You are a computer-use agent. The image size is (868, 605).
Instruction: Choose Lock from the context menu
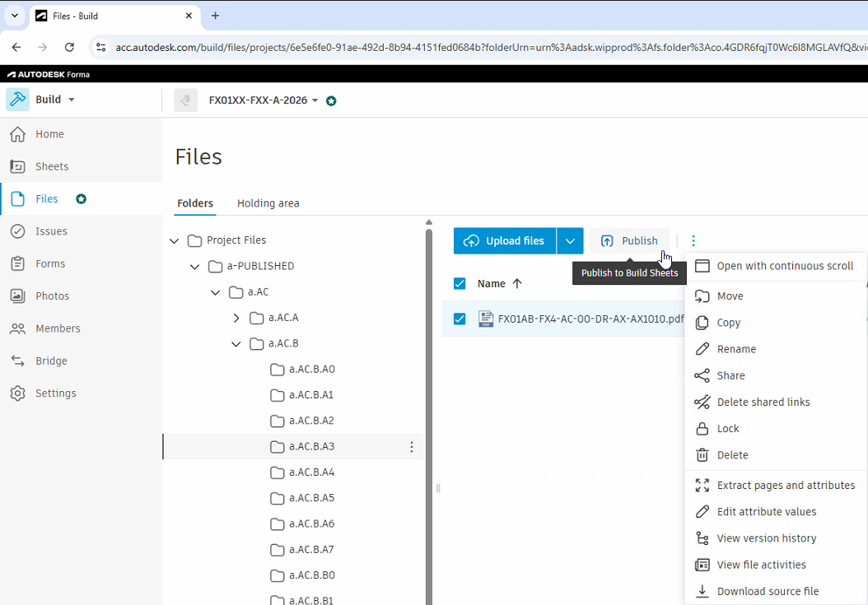coord(775,429)
